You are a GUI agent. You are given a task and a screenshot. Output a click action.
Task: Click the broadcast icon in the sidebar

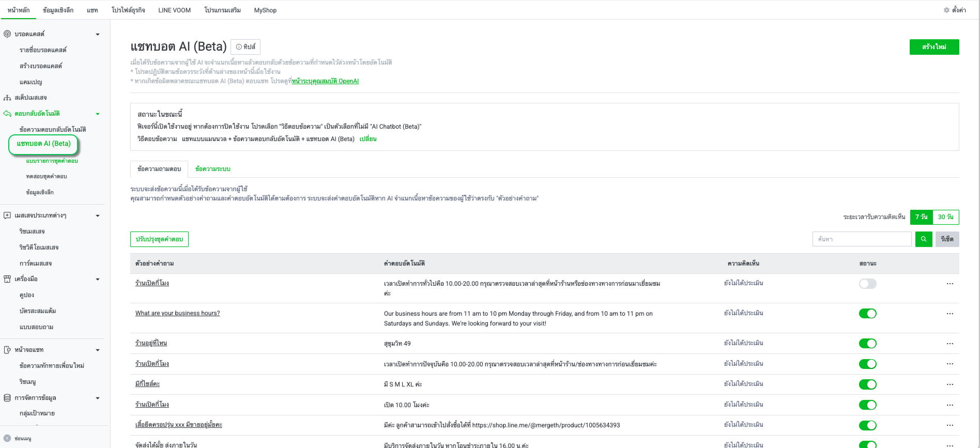pos(7,34)
